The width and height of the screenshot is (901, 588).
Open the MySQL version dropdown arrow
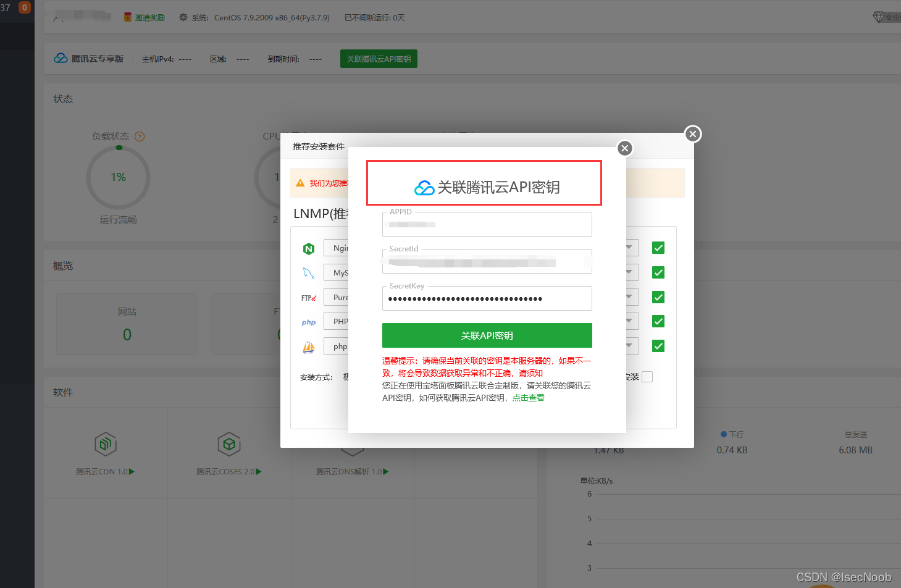(629, 272)
